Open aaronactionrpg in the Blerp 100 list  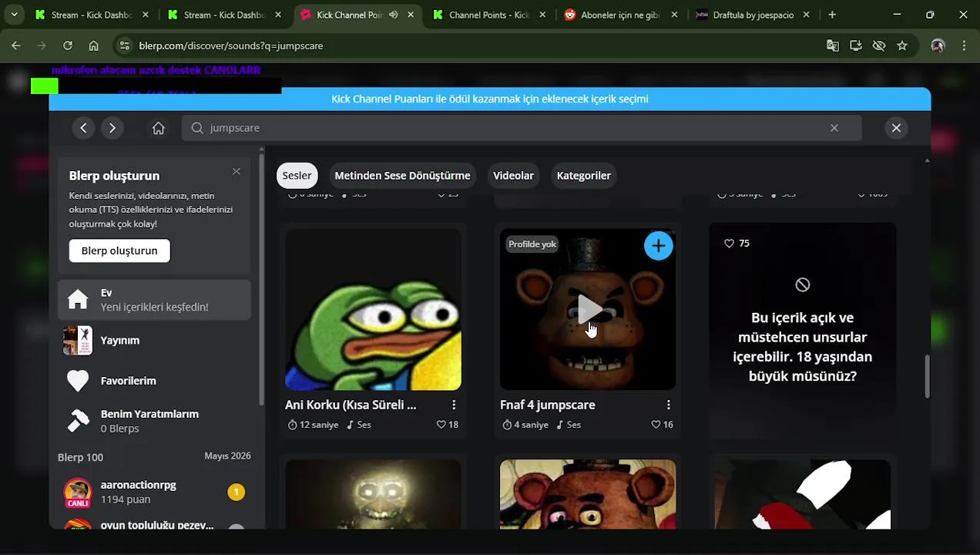tap(154, 492)
